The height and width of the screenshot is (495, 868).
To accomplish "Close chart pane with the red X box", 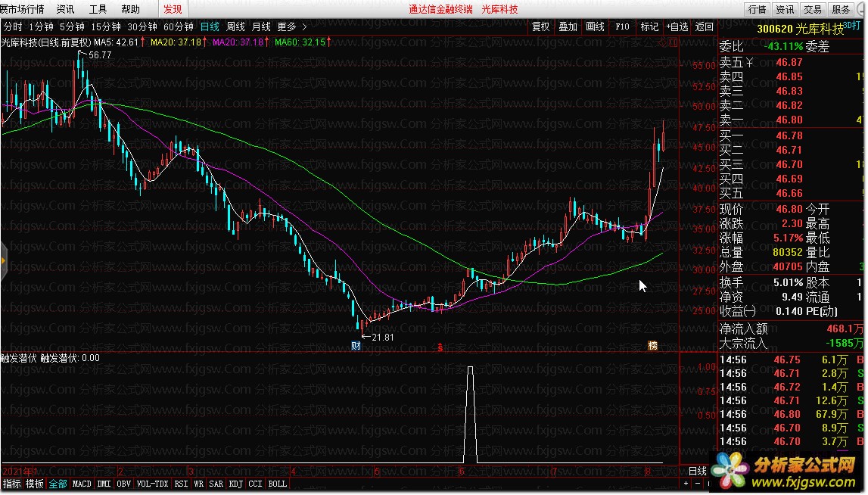I will (674, 42).
